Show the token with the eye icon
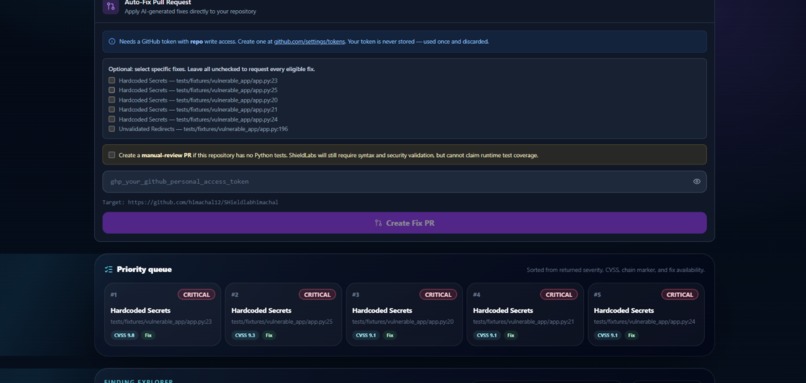The height and width of the screenshot is (383, 806). (x=697, y=181)
